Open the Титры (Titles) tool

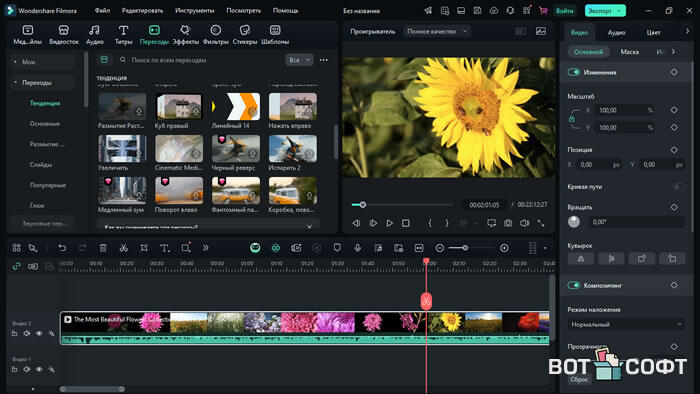[x=123, y=35]
